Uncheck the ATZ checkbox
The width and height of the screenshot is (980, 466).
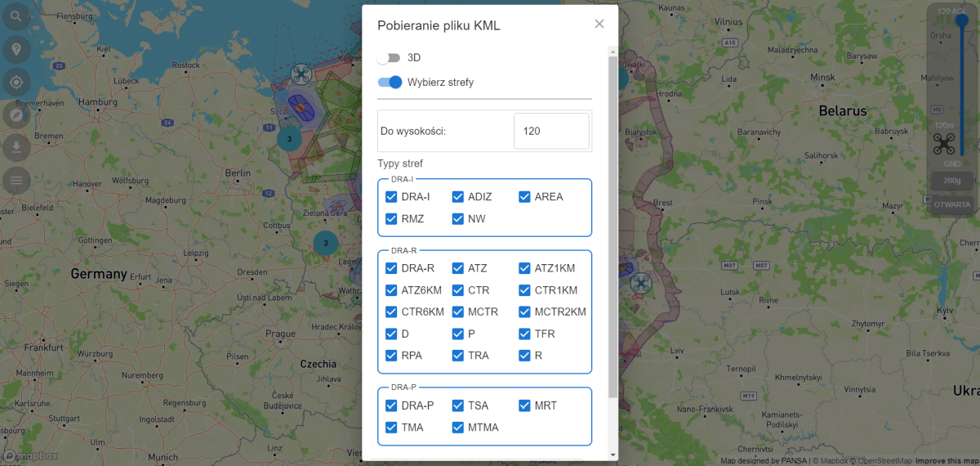click(x=458, y=268)
